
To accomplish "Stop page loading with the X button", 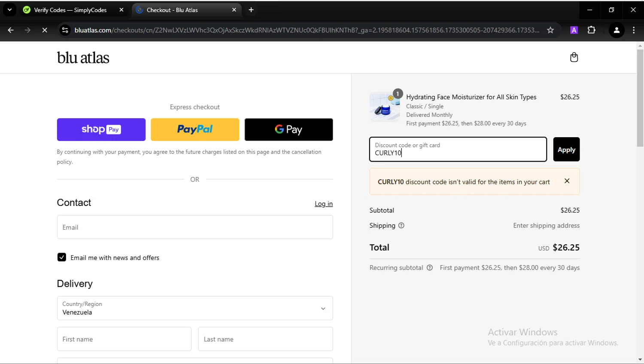I will pyautogui.click(x=45, y=30).
